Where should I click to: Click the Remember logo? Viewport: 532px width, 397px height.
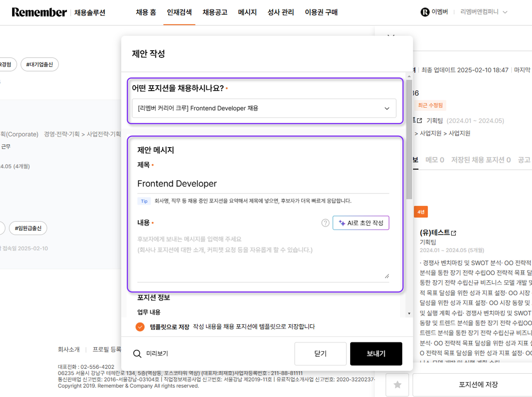coord(39,12)
